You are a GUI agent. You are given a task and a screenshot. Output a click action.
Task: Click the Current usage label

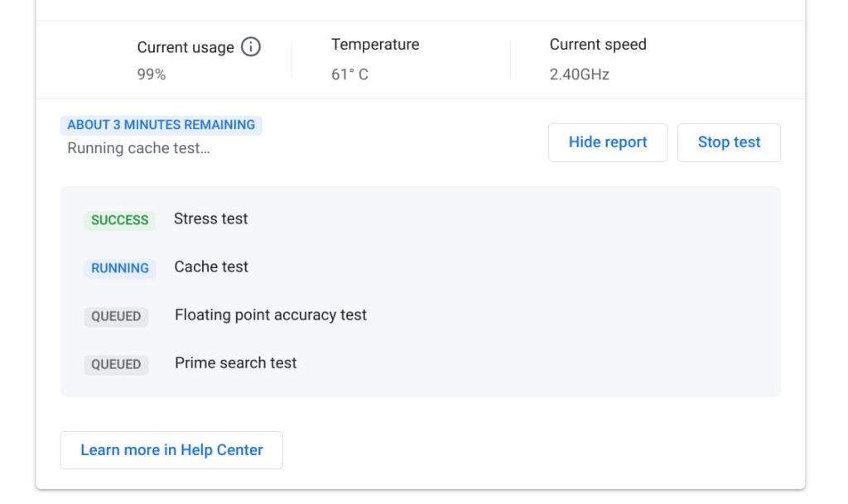pos(185,47)
